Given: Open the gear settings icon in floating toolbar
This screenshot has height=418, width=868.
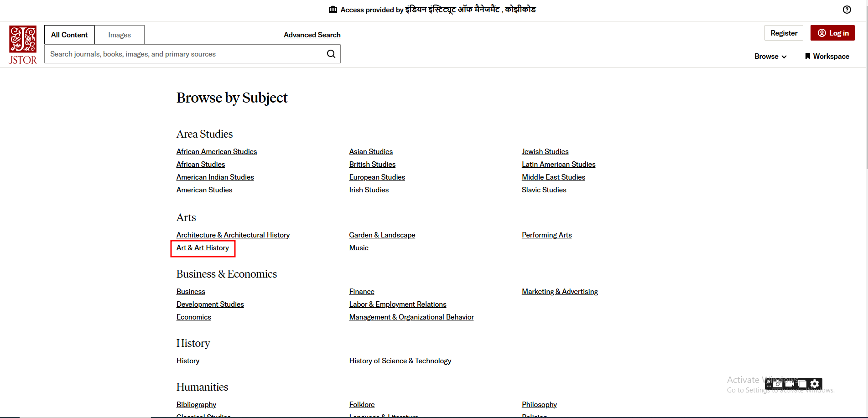Looking at the screenshot, I should click(x=815, y=384).
